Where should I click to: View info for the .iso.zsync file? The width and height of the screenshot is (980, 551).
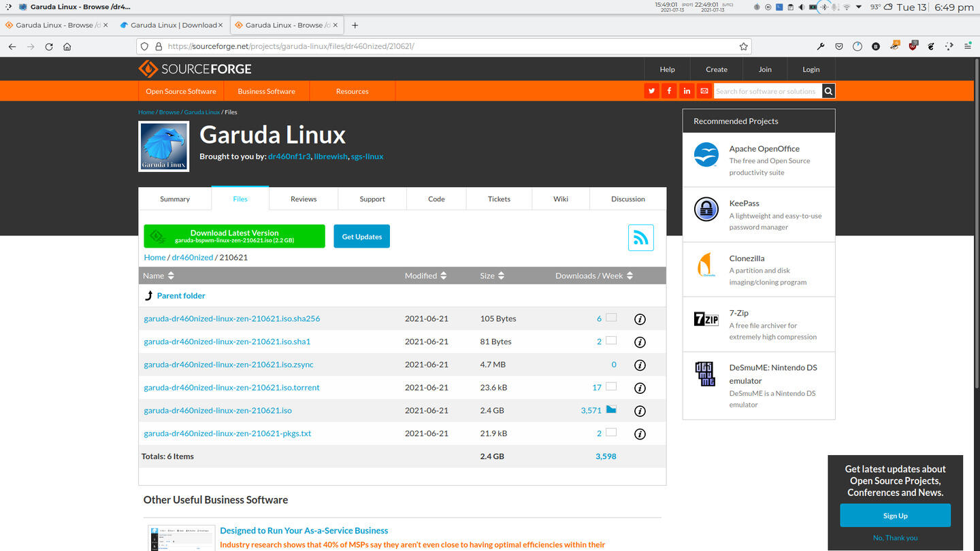pos(640,365)
